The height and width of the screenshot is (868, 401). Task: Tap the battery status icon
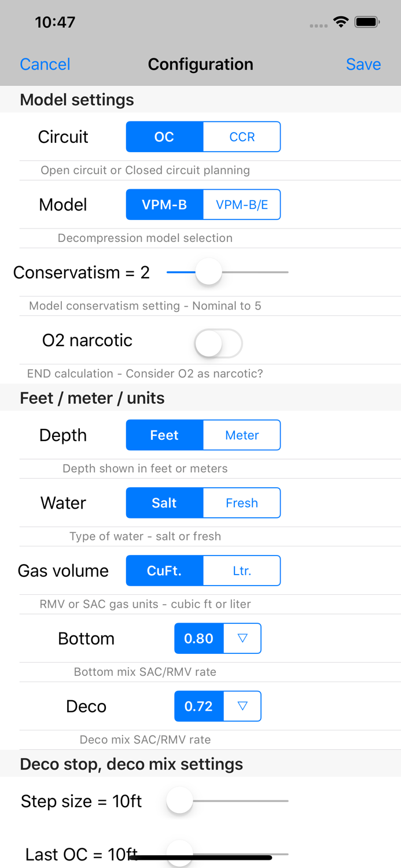(x=367, y=23)
